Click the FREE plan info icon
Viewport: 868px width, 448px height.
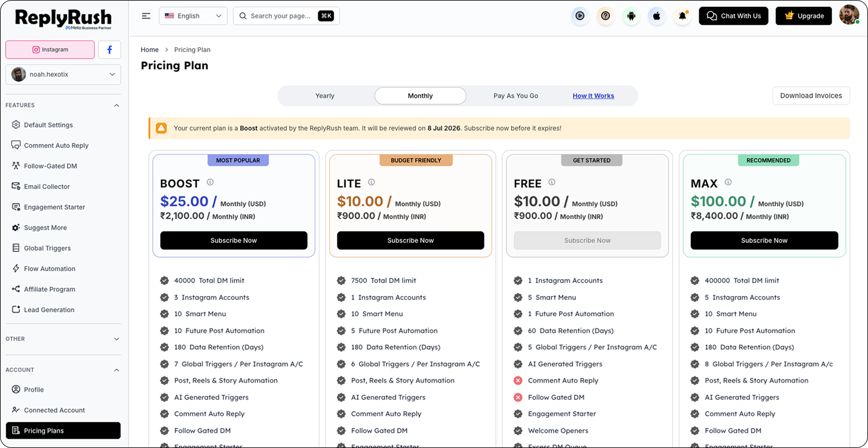tap(552, 182)
